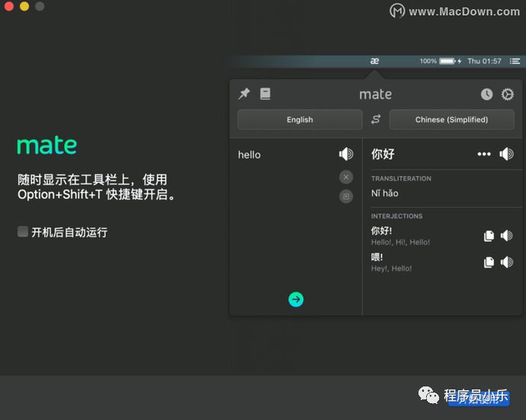Viewport: 526px width, 420px height.
Task: Play audio for 喂! interjection
Action: point(507,262)
